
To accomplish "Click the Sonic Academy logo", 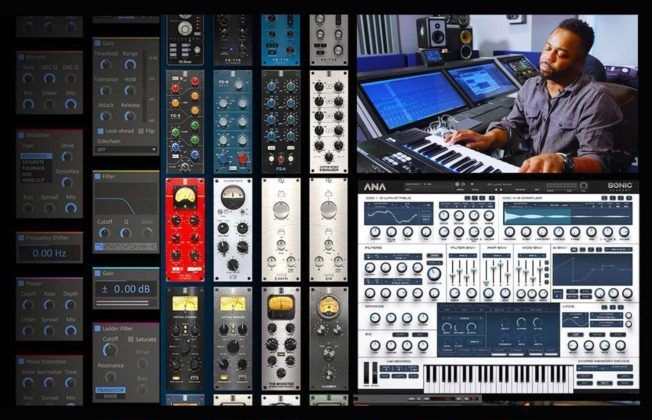I will click(x=620, y=186).
